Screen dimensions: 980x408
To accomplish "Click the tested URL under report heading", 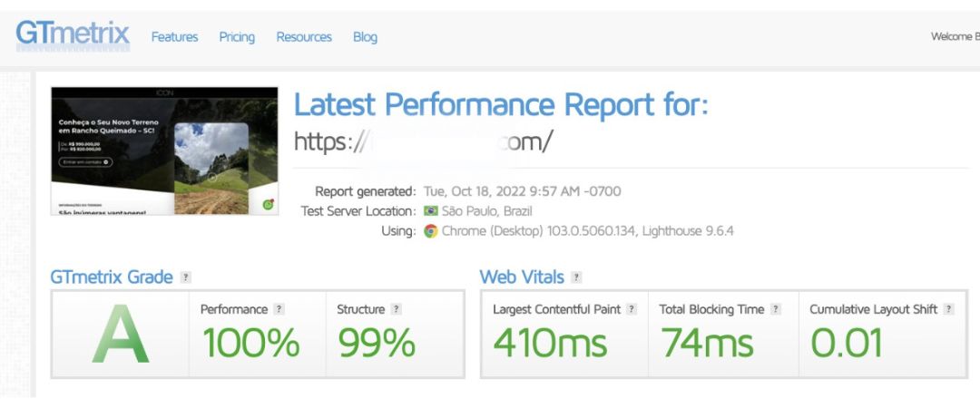I will point(423,141).
